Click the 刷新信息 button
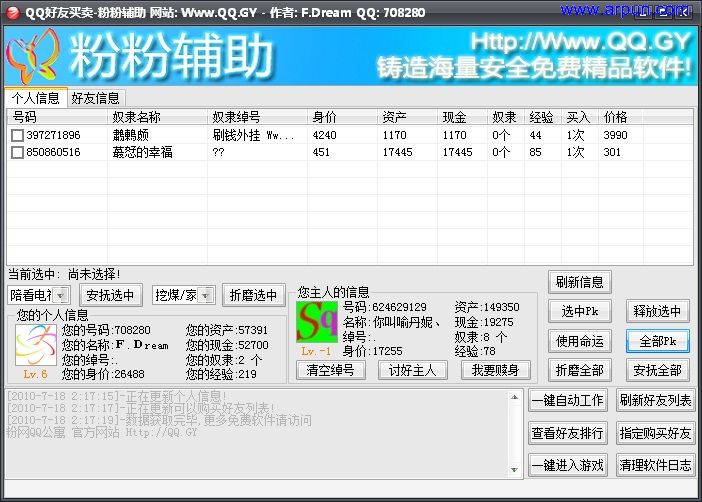This screenshot has width=702, height=502. pyautogui.click(x=580, y=282)
